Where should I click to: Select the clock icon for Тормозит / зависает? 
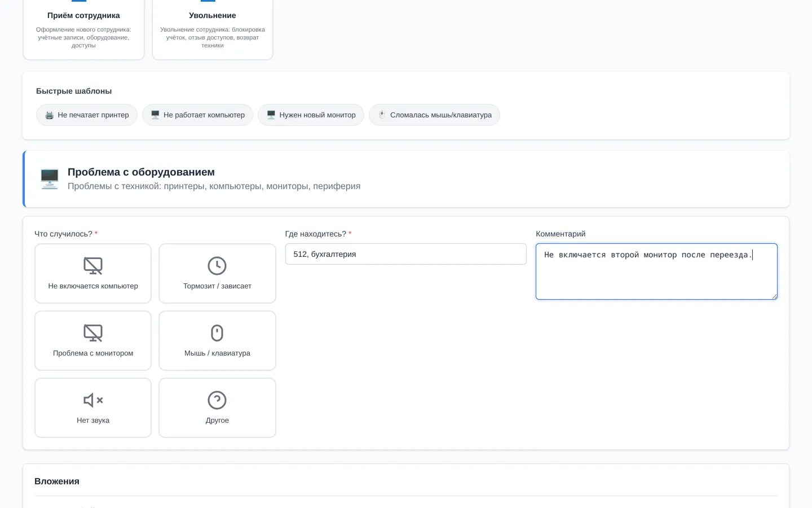[x=217, y=266]
